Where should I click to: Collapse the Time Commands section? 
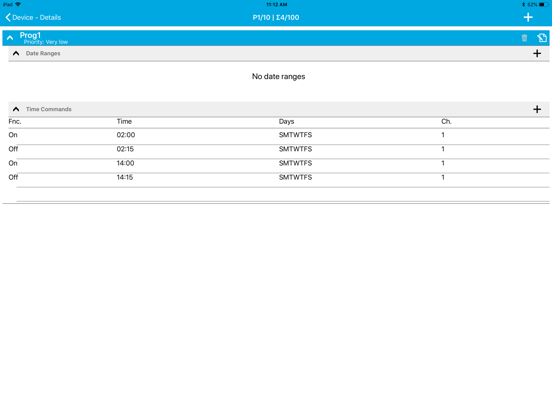coord(16,109)
